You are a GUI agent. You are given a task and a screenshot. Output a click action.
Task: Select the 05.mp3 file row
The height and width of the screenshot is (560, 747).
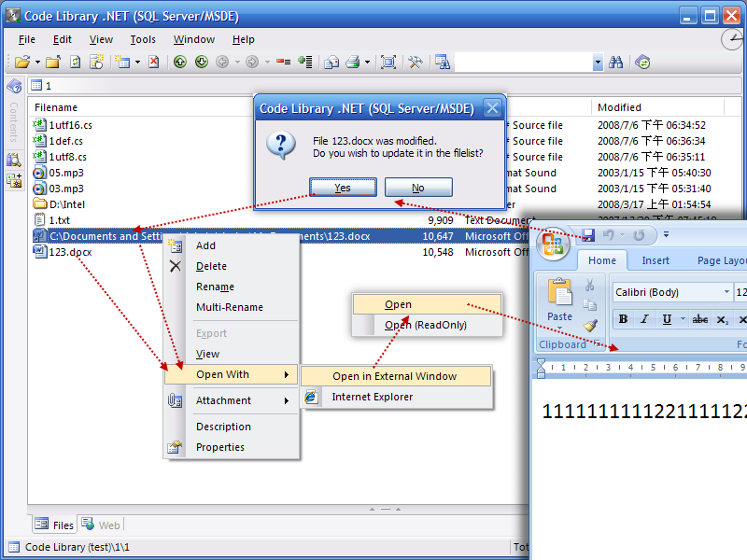(x=66, y=173)
